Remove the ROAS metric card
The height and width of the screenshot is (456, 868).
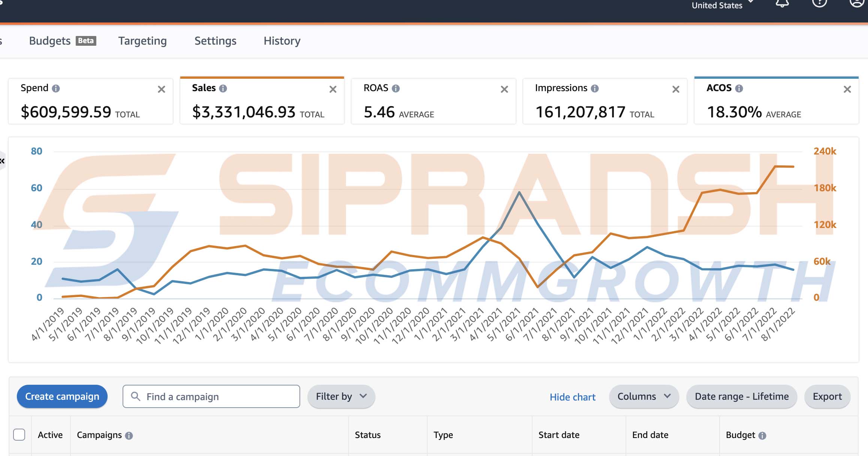click(504, 89)
